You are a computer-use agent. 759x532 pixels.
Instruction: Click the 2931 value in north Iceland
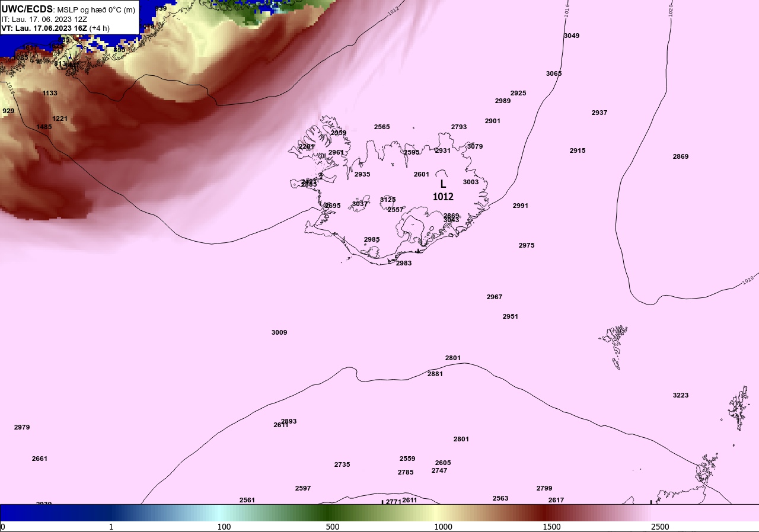(x=443, y=150)
